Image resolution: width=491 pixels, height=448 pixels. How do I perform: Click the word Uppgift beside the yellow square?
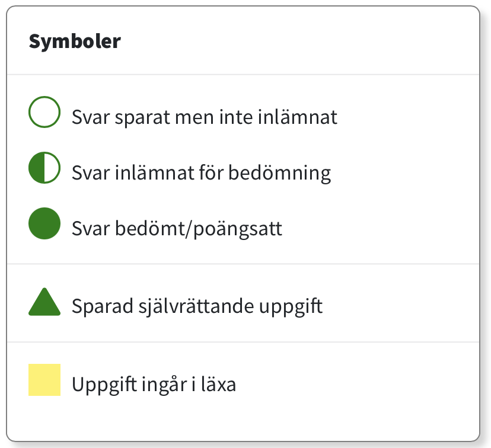pyautogui.click(x=104, y=385)
